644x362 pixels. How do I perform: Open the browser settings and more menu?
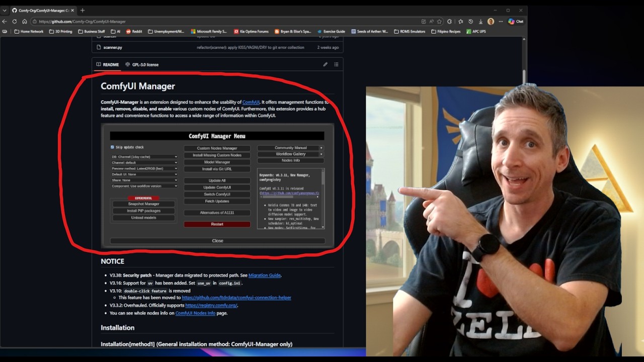tap(501, 22)
